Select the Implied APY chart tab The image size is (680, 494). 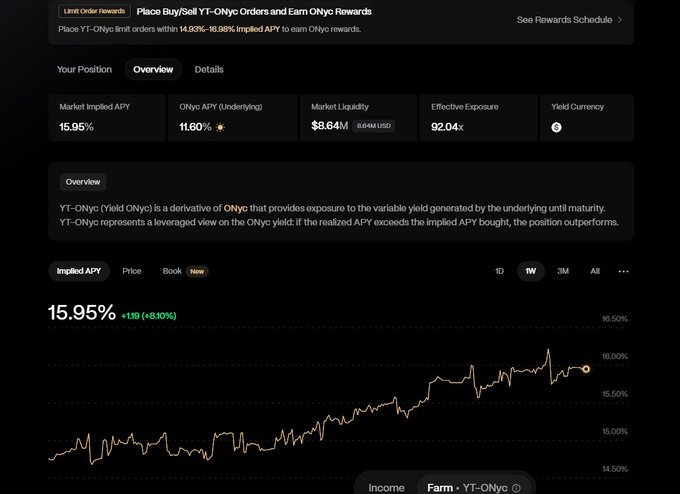(79, 271)
